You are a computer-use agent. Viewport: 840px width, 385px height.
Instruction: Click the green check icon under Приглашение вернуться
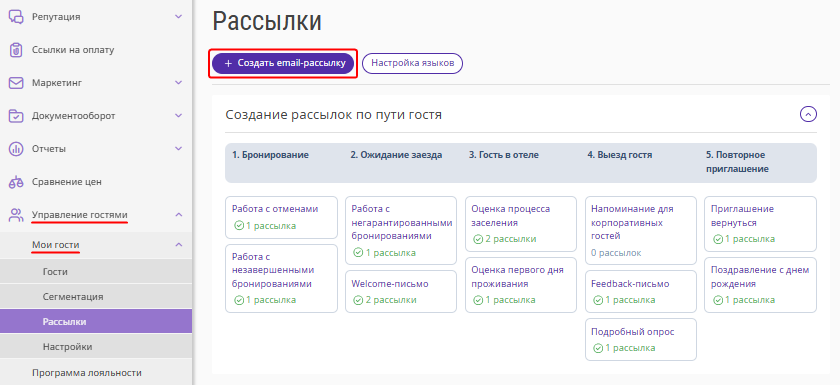tap(718, 239)
